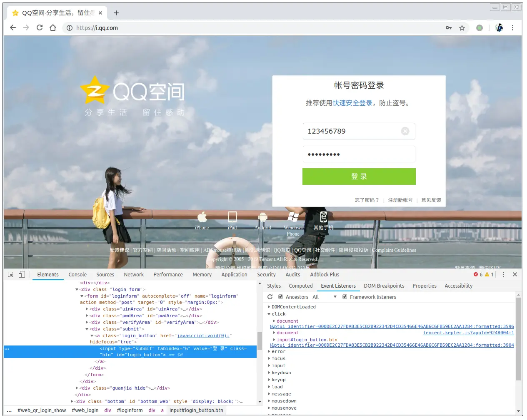Viewport: 527px width, 420px height.
Task: Expand the div class uinArea node
Action: (87, 309)
